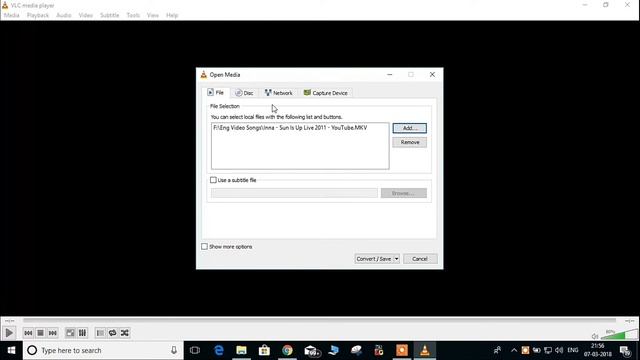Click the orange app icon in taskbar
Viewport: 640px width, 360px height.
pyautogui.click(x=402, y=350)
